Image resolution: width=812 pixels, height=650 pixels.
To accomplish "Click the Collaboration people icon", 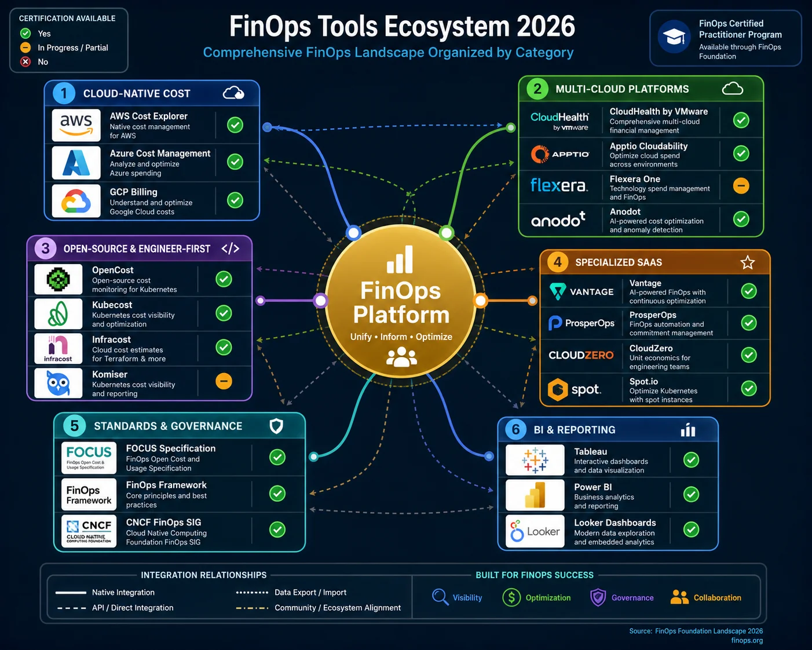I will pos(679,597).
